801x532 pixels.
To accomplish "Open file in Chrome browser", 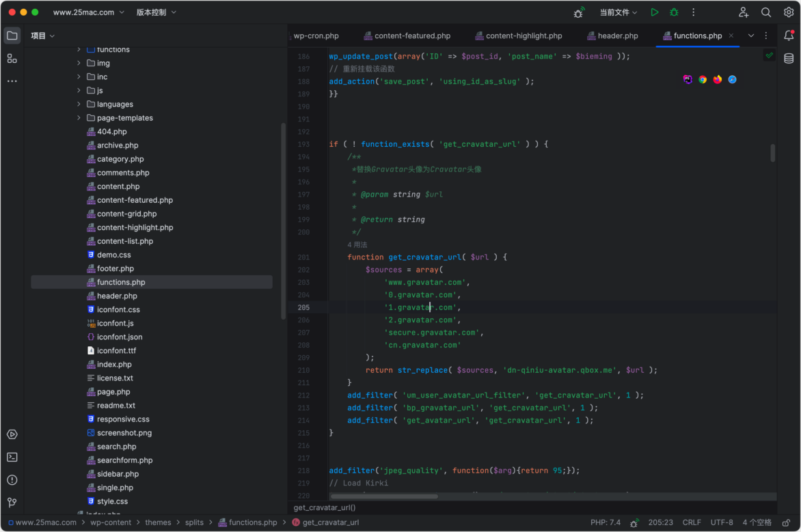I will 703,79.
